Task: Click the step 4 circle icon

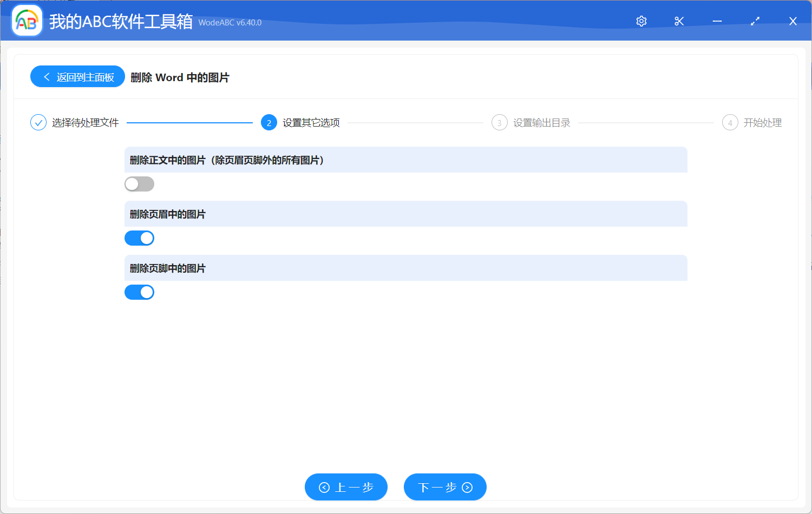Action: point(730,122)
